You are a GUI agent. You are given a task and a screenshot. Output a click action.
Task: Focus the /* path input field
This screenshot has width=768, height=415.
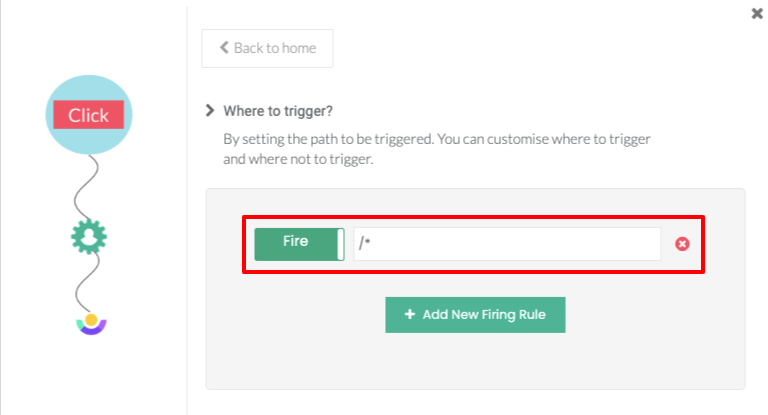pyautogui.click(x=507, y=244)
